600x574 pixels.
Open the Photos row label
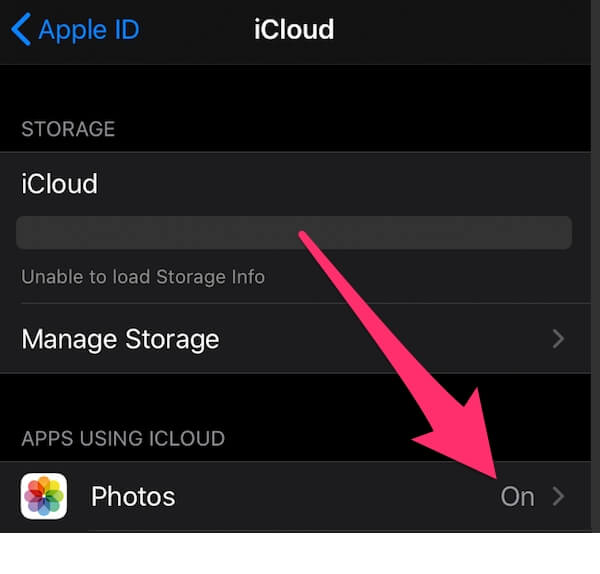click(133, 496)
